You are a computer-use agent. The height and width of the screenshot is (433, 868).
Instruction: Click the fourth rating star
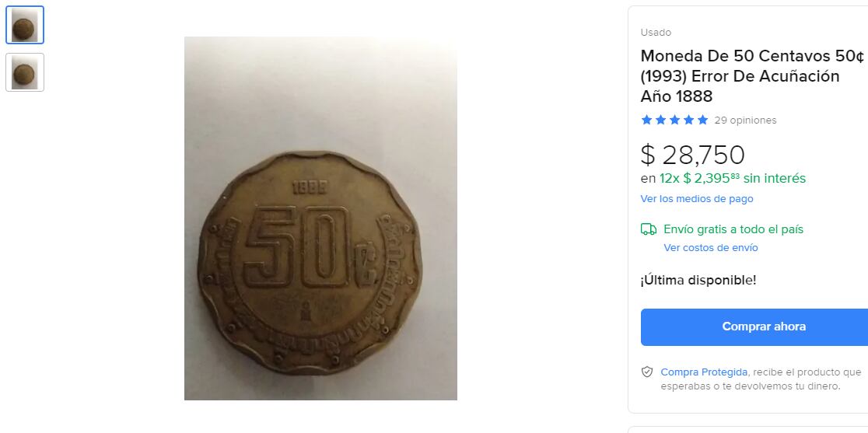point(688,120)
